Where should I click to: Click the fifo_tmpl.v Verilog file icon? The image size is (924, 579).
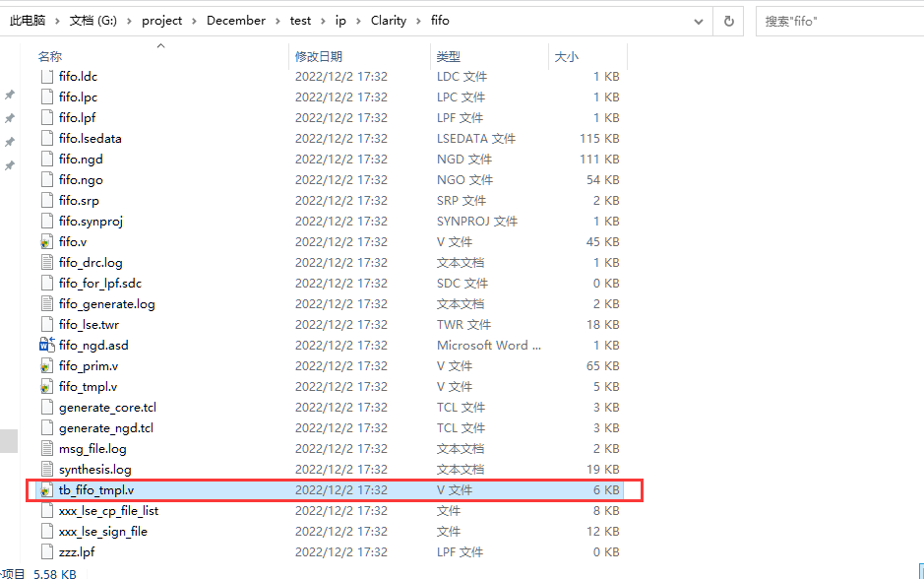(47, 387)
